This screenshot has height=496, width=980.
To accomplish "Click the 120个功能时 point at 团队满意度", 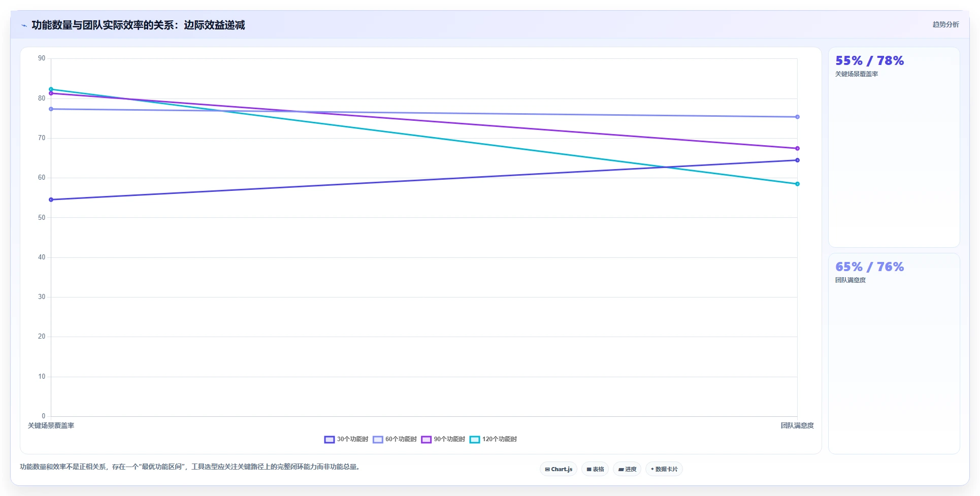I will (x=797, y=184).
